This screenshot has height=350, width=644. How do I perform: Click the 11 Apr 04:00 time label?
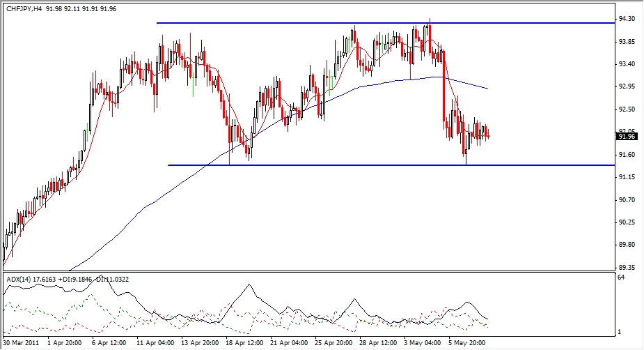pos(155,342)
